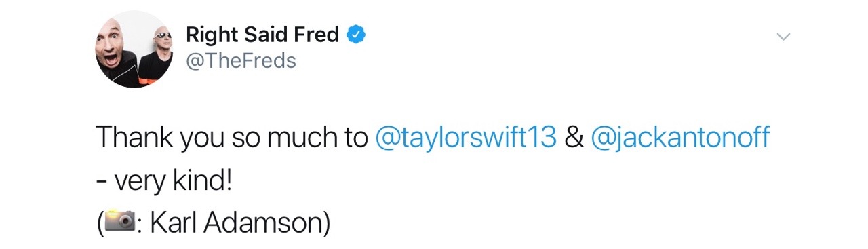The height and width of the screenshot is (249, 868).
Task: Open the @jackantonoff mention link
Action: pos(680,138)
